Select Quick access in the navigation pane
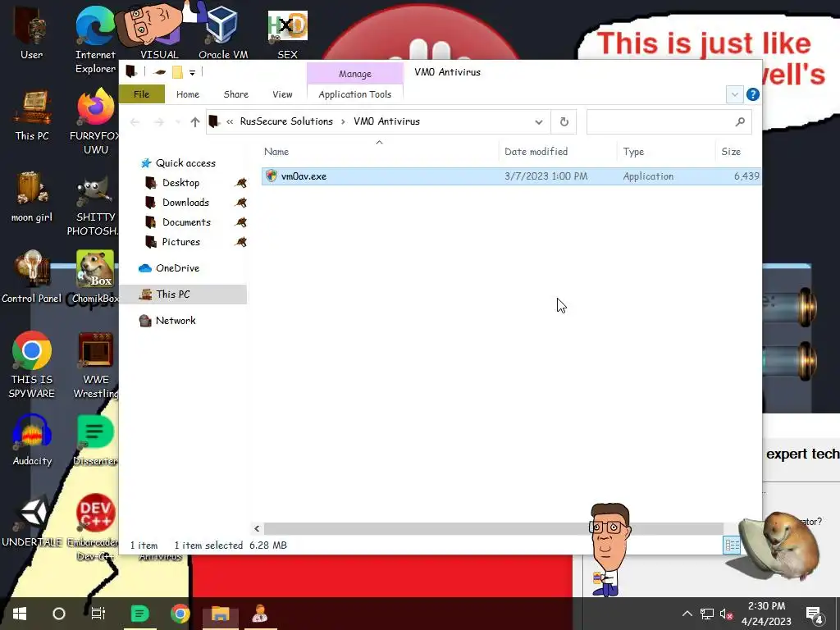 point(185,163)
